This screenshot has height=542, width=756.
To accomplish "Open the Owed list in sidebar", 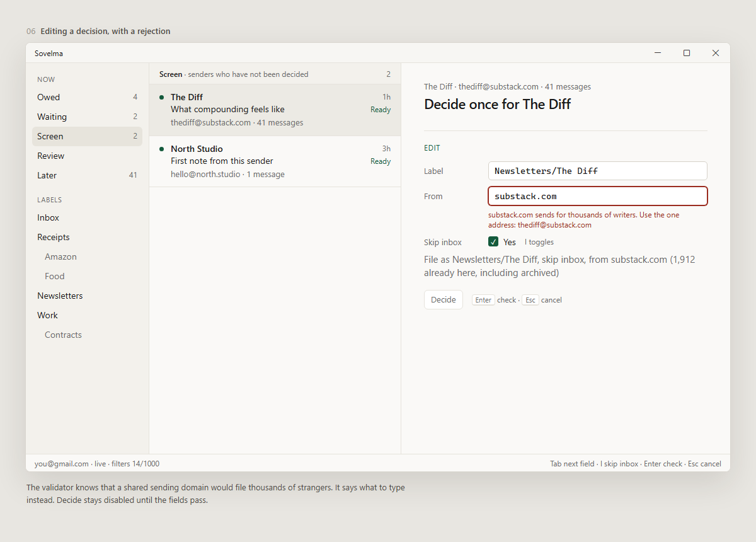I will (87, 97).
